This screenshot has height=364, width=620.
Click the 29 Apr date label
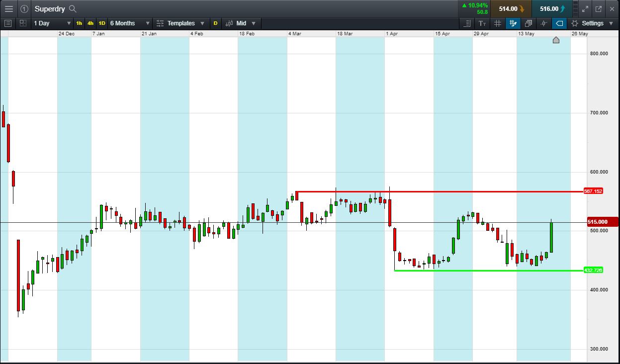[481, 33]
